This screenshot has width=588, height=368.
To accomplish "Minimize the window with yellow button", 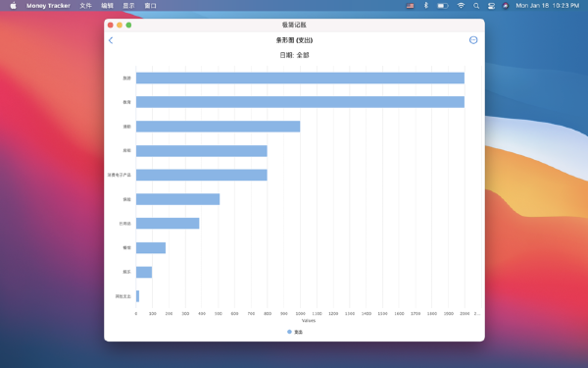I will click(120, 26).
